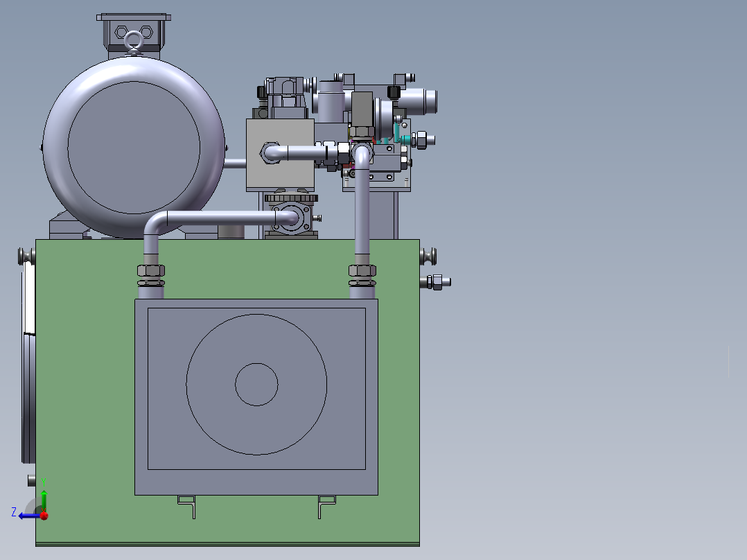
Task: Select the toothed coupling ring under the manifold
Action: tap(291, 198)
